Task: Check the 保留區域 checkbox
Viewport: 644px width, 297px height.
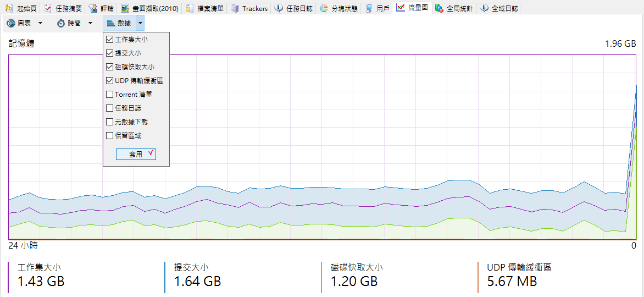Action: click(x=109, y=135)
